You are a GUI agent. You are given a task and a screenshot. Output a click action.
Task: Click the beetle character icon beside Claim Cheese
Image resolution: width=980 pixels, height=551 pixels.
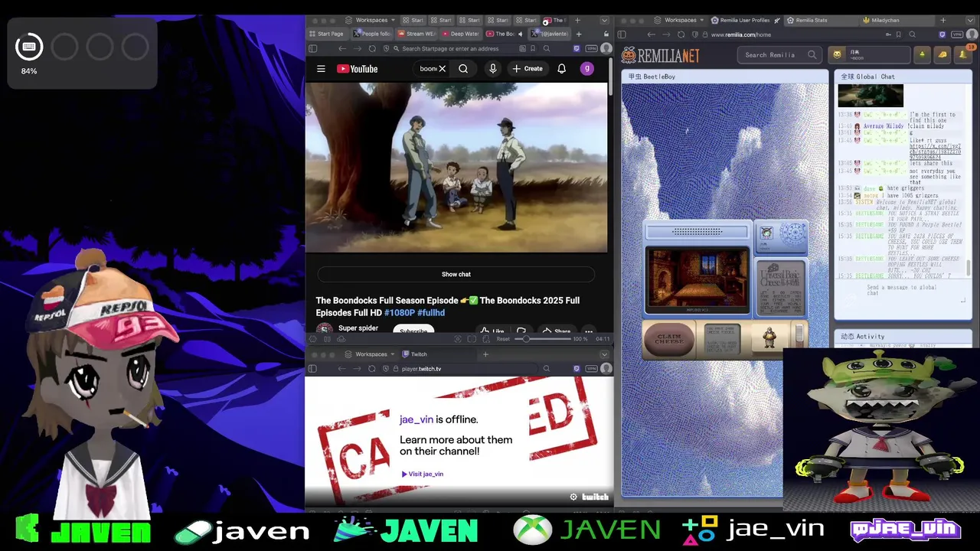pyautogui.click(x=769, y=337)
